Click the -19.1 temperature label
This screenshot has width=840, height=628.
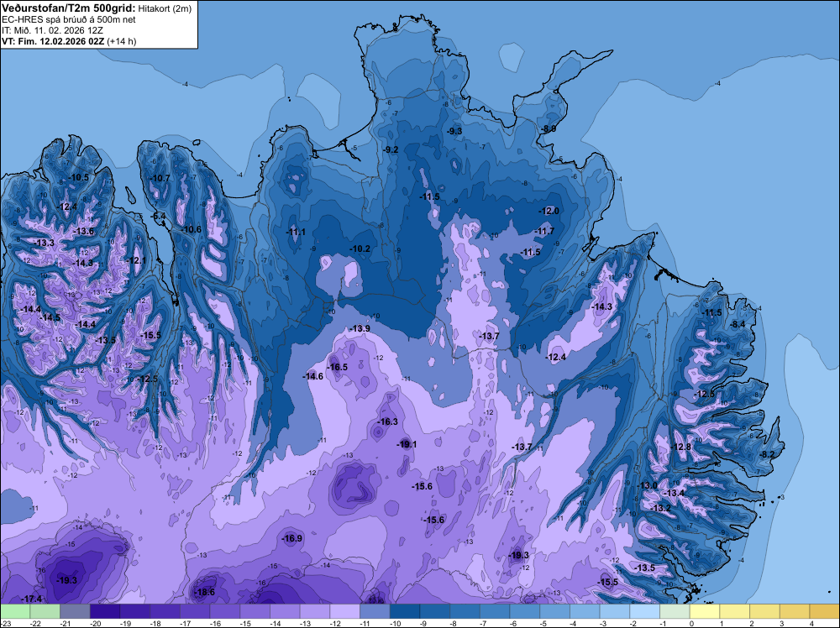point(407,444)
